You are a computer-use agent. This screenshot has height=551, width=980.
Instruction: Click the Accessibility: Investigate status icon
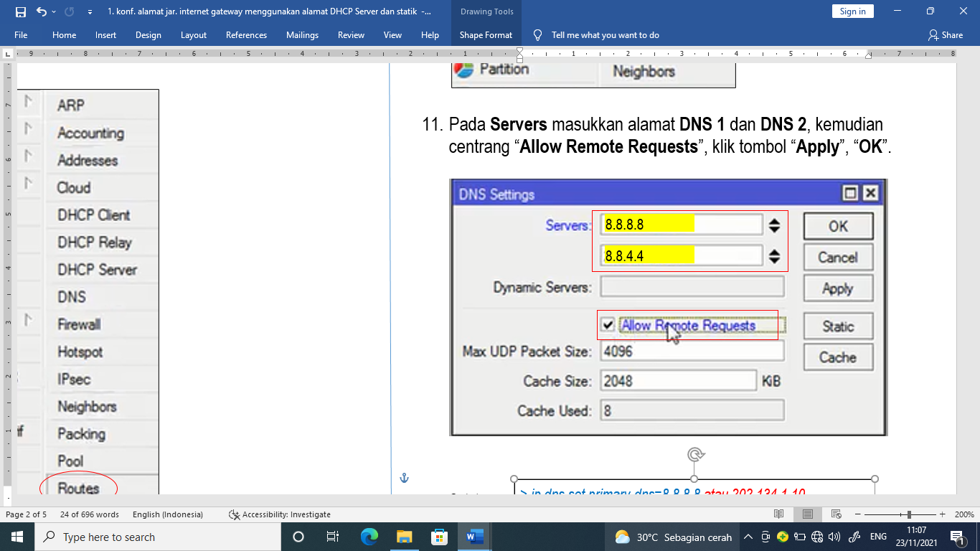click(234, 514)
